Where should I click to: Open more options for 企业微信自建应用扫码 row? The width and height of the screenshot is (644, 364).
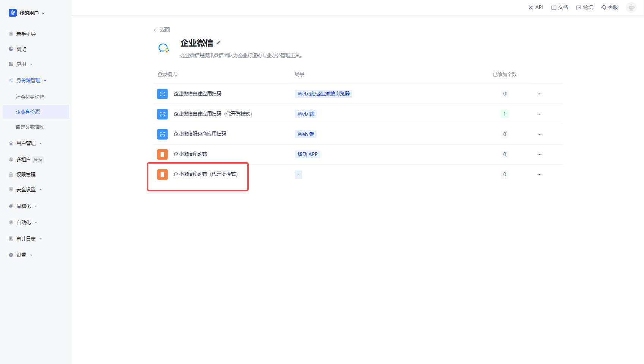[539, 94]
